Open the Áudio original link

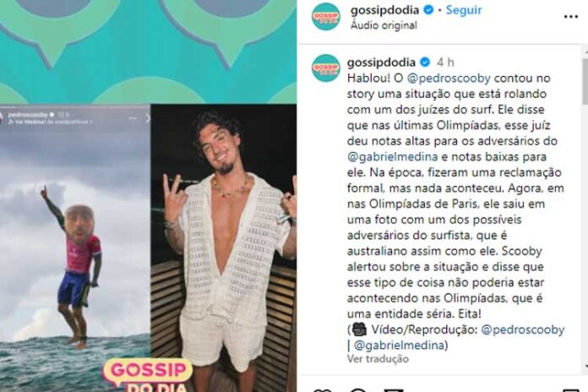[x=384, y=25]
